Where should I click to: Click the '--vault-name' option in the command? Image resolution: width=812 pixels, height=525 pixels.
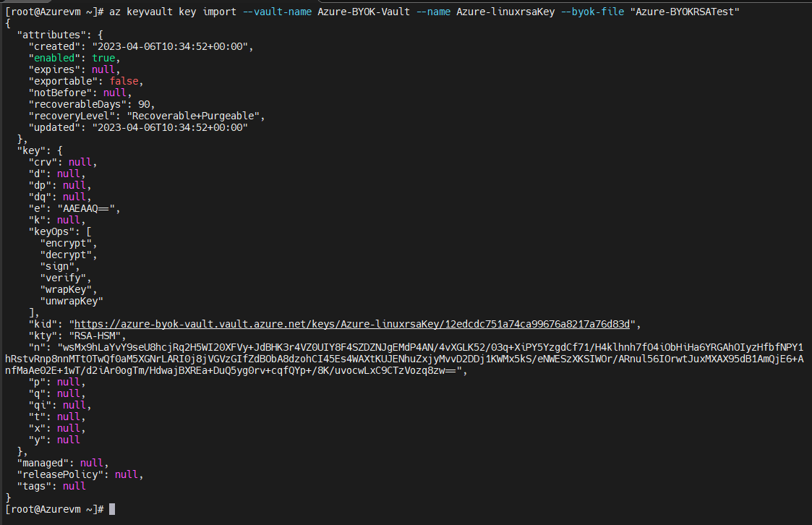277,12
